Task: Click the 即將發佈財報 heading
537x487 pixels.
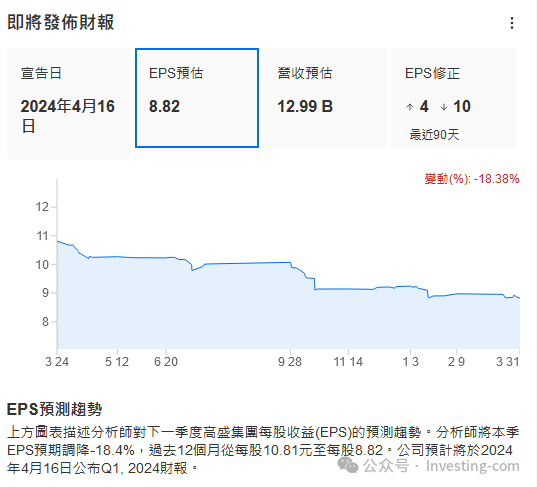Action: click(x=61, y=23)
